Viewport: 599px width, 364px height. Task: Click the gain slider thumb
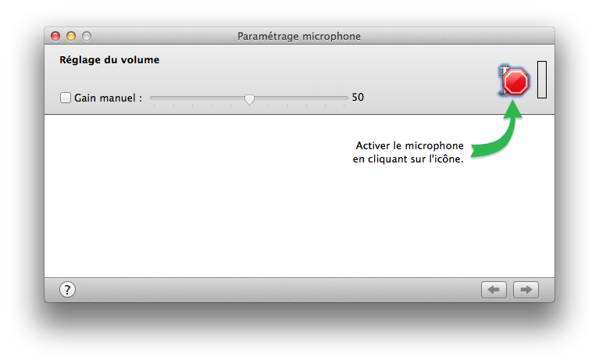(x=249, y=99)
